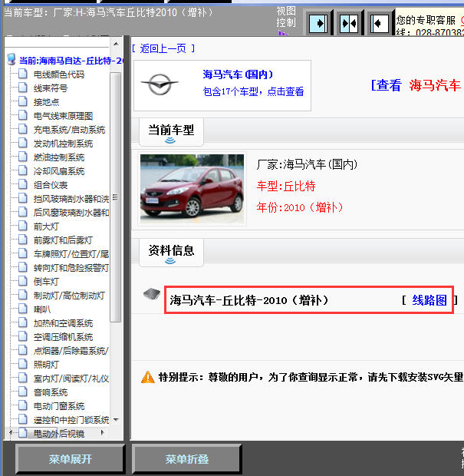Open 挡风玻璃刮水器和洗 tree item

[x=71, y=199]
